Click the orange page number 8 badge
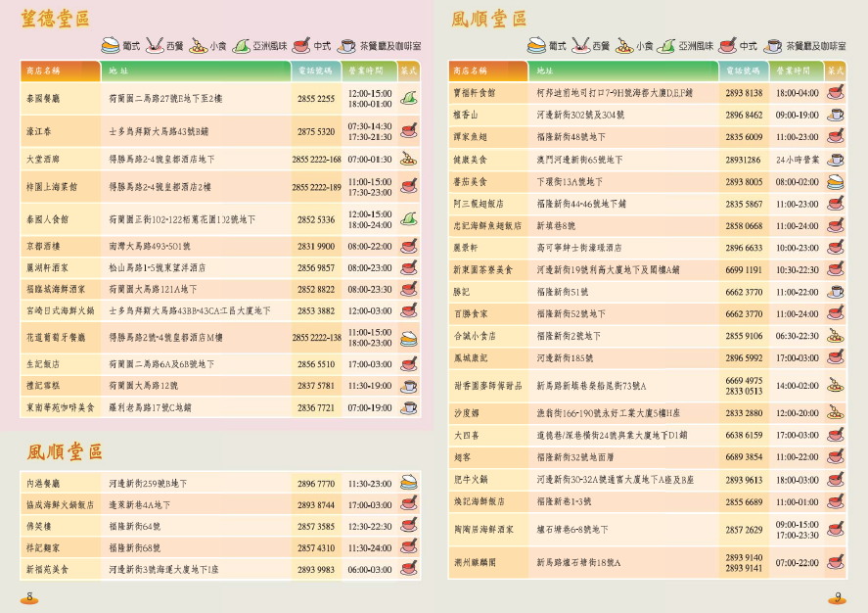Image resolution: width=868 pixels, height=613 pixels. [29, 596]
